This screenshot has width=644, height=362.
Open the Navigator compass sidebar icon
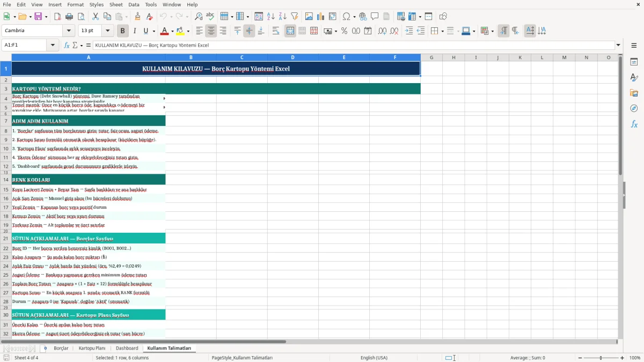pos(634,108)
